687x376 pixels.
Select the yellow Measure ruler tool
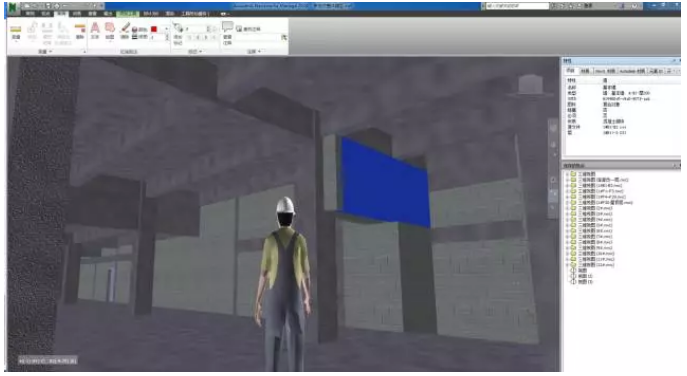(16, 30)
